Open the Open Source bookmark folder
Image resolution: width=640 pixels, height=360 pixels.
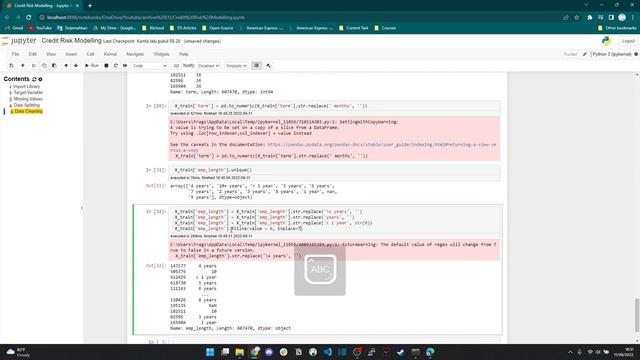(x=218, y=28)
